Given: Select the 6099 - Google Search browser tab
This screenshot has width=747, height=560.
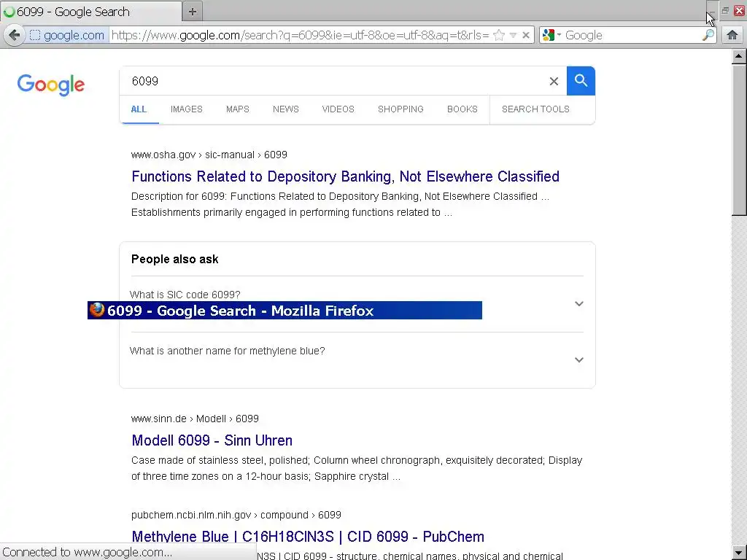Looking at the screenshot, I should pos(90,12).
